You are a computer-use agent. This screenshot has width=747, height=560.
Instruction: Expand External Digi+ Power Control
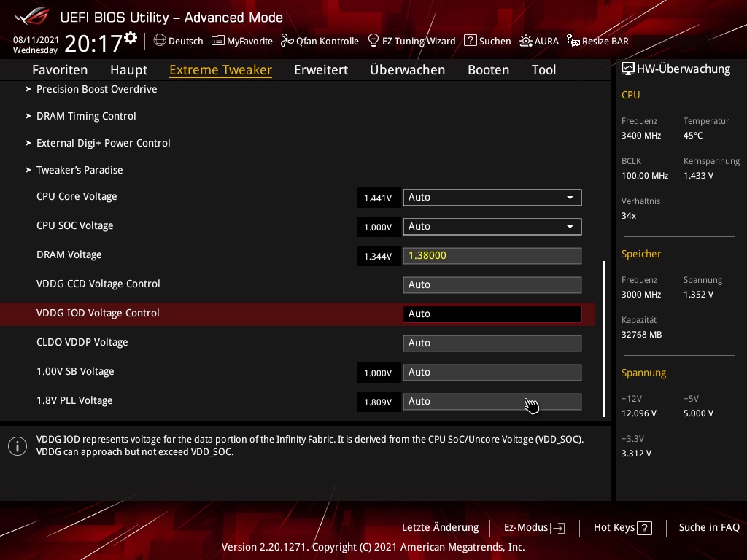coord(104,143)
